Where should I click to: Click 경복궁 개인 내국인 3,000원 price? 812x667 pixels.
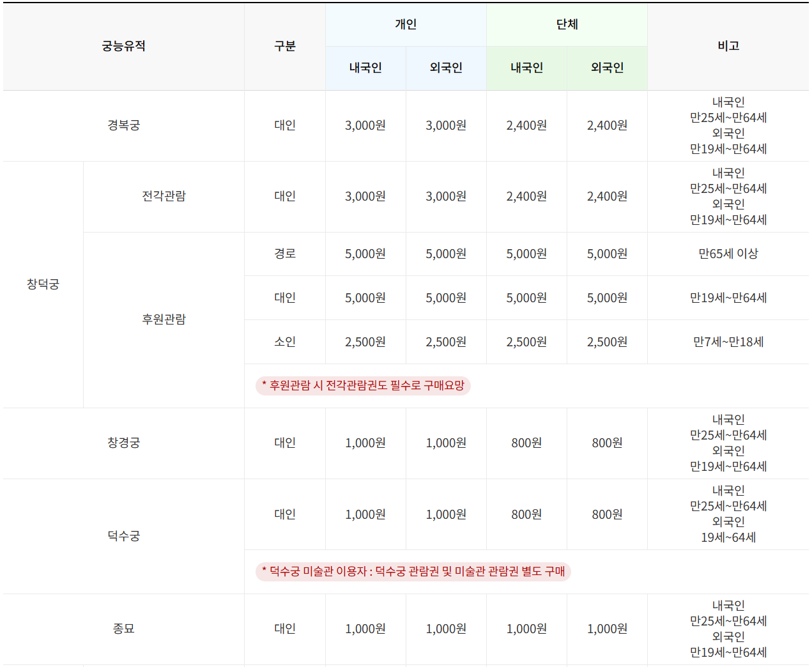(x=365, y=125)
